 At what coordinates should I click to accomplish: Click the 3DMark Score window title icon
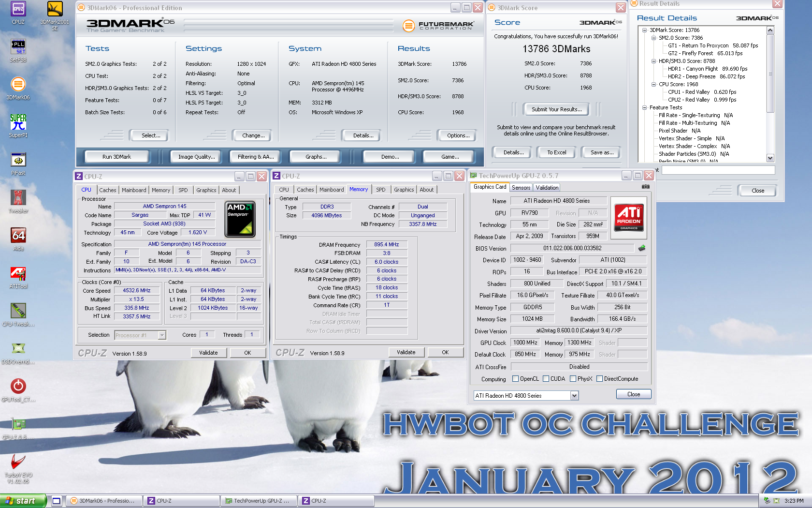click(x=492, y=8)
